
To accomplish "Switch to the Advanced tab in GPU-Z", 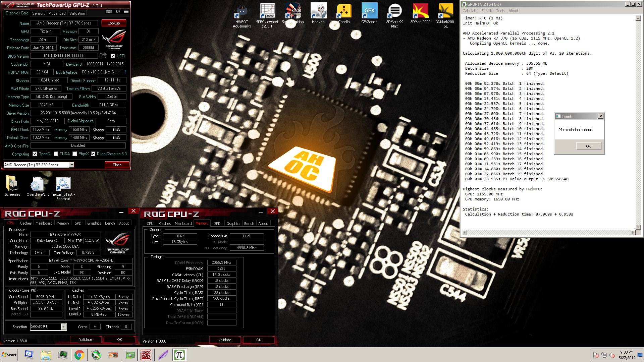I will [57, 13].
